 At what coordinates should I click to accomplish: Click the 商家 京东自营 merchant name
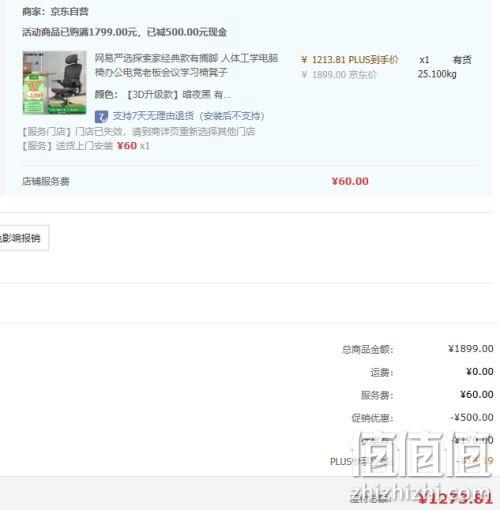click(x=55, y=12)
